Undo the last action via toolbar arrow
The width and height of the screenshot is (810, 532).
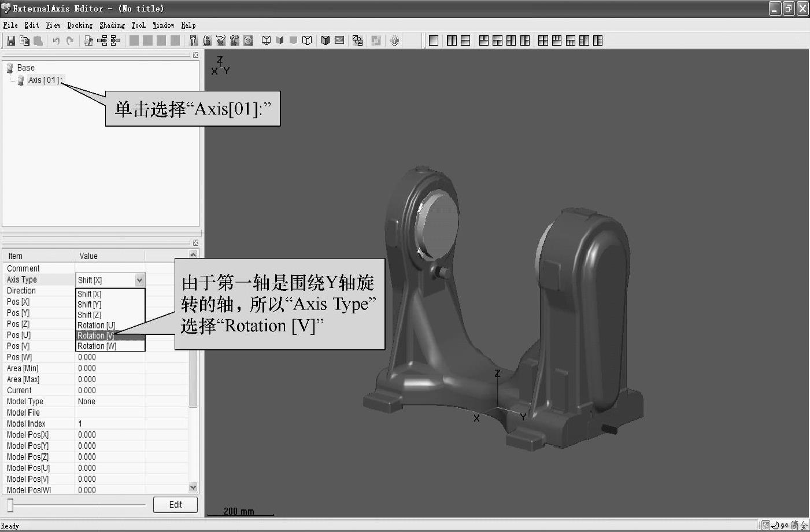[x=56, y=40]
